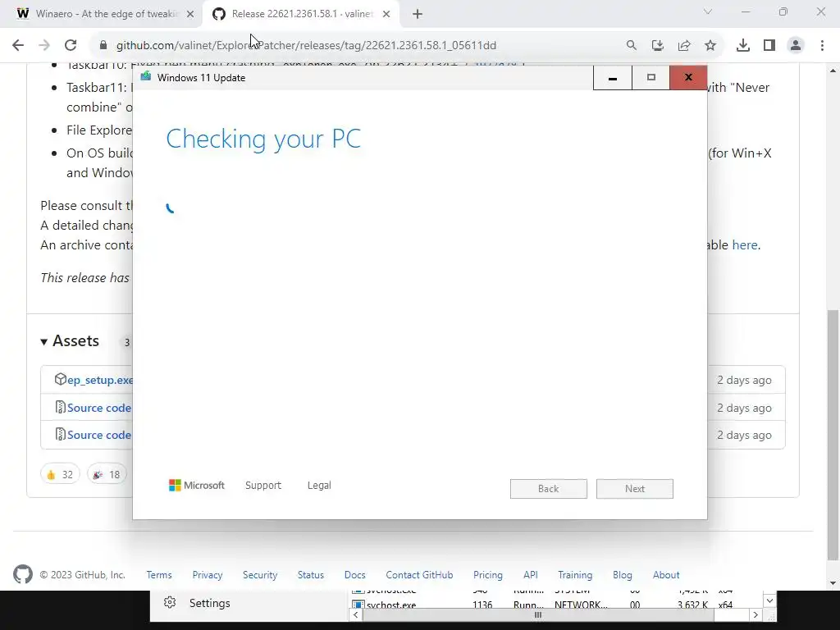This screenshot has height=630, width=840.
Task: Click the ep_setup.exe package icon
Action: [60, 379]
